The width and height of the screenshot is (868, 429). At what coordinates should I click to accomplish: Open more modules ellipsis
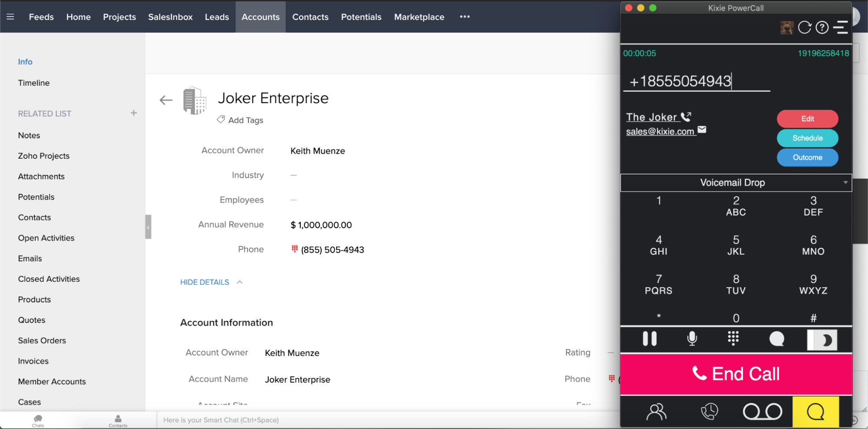click(x=465, y=17)
